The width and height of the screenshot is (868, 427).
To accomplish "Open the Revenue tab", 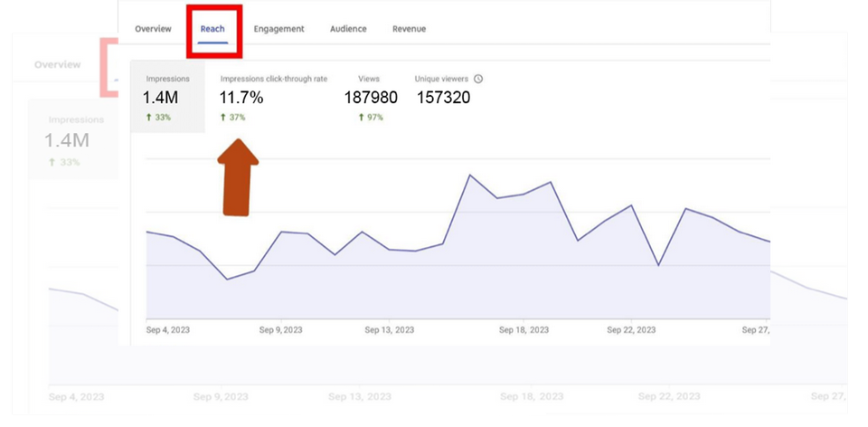I will tap(409, 29).
